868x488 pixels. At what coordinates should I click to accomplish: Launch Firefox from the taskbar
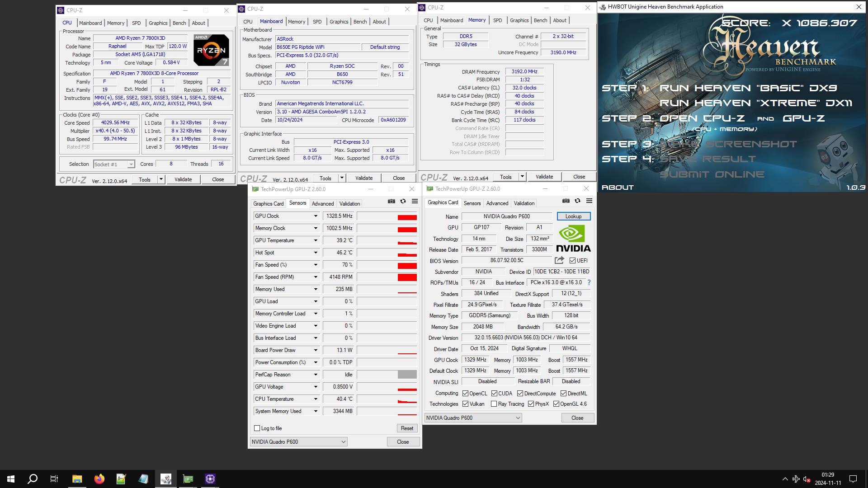click(99, 479)
